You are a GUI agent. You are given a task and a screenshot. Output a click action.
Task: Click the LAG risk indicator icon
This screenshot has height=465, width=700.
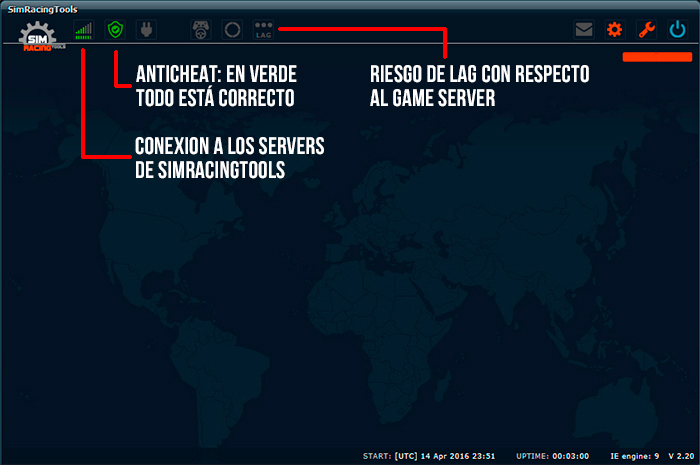click(x=264, y=31)
